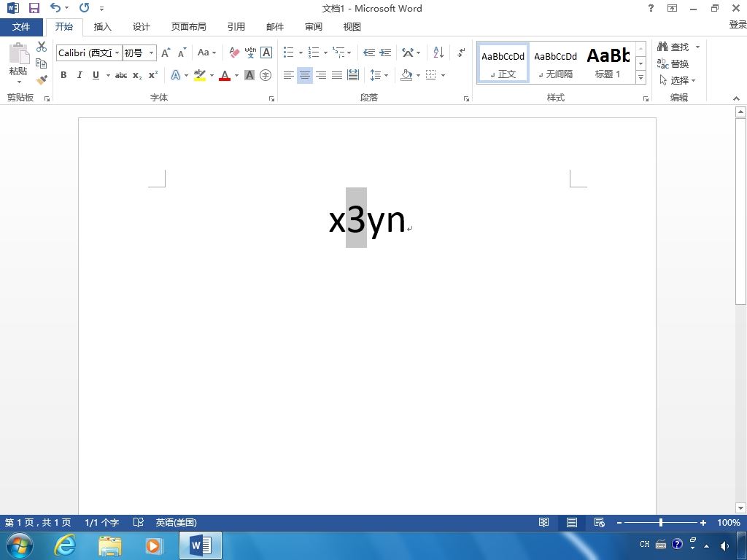Open borders dropdown

(x=443, y=75)
